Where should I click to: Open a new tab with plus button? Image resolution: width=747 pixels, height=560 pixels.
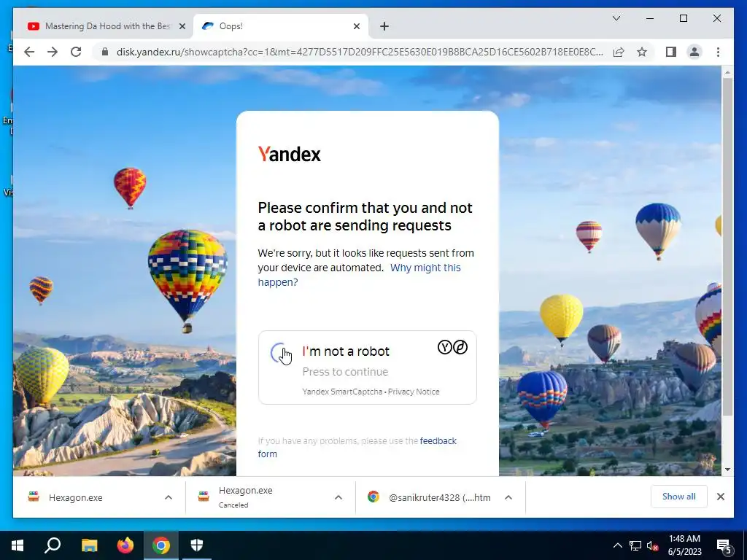coord(384,26)
